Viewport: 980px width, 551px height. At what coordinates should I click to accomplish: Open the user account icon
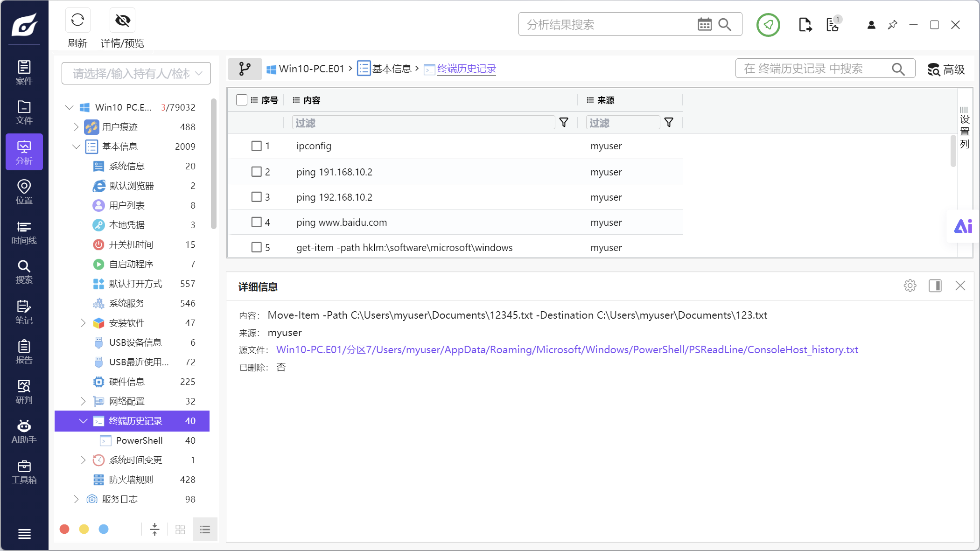click(871, 25)
